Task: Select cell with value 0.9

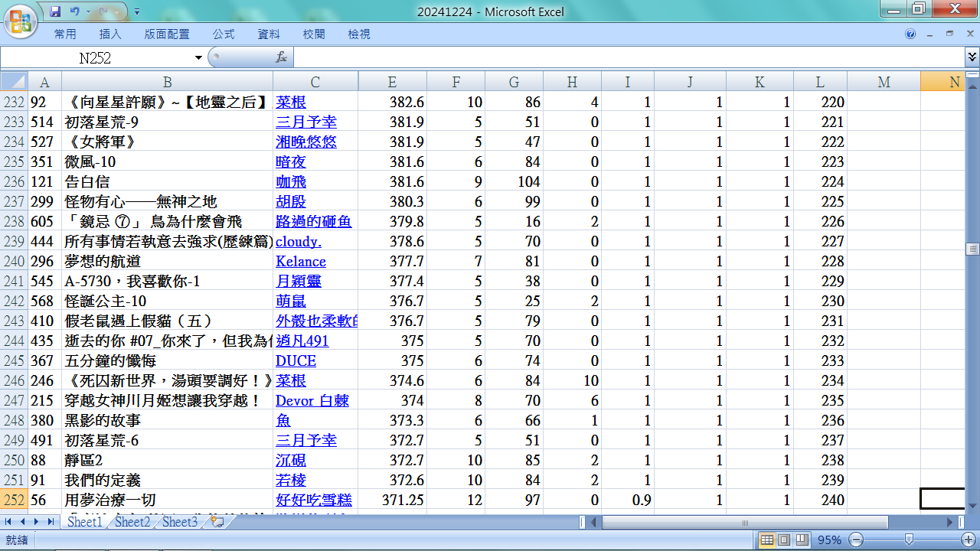Action: click(x=628, y=500)
